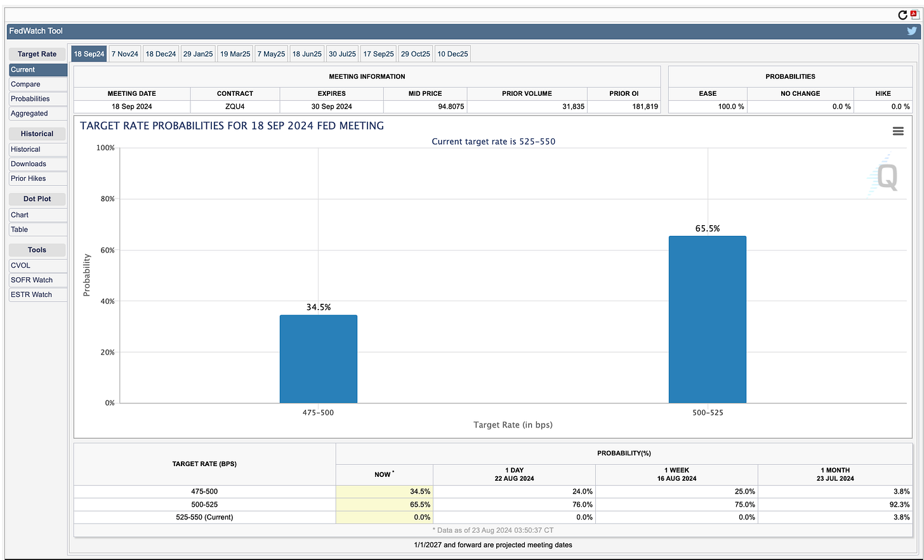Switch to the 7 Nov24 meeting tab
924x560 pixels.
click(125, 54)
